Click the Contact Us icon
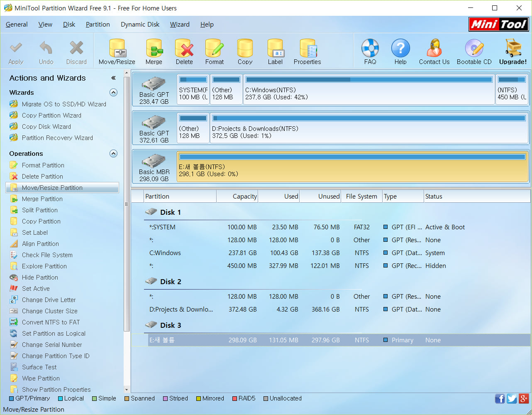Viewport: 532px width, 415px height. coord(434,48)
